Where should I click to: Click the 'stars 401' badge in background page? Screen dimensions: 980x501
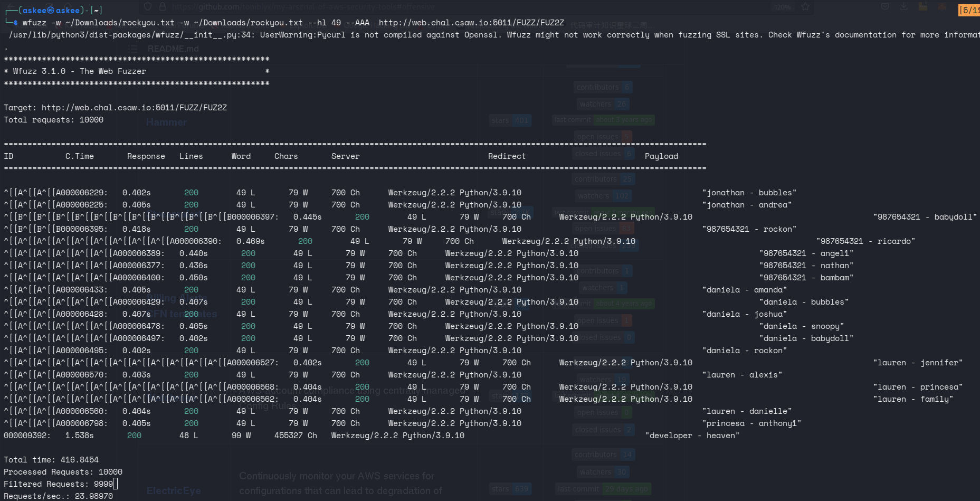pos(510,120)
